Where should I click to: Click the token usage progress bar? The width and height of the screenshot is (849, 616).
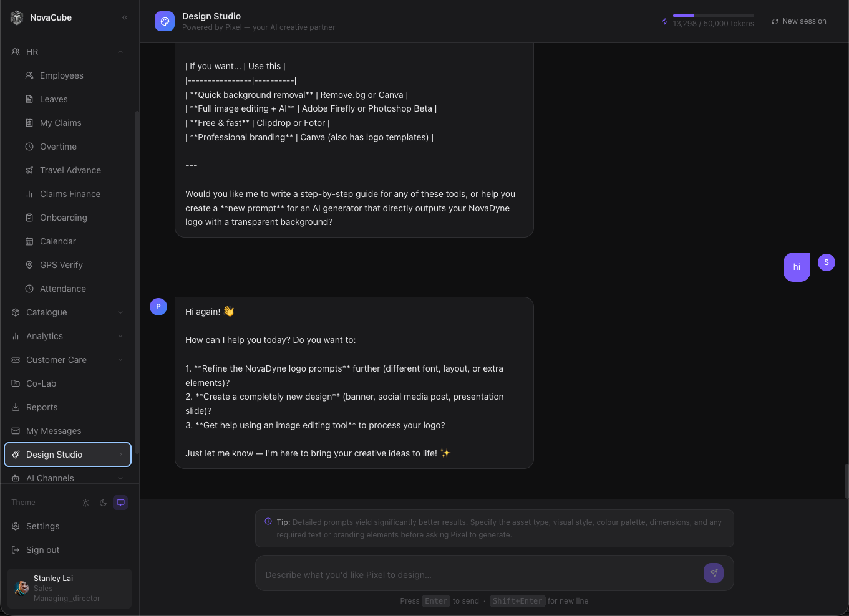(713, 16)
